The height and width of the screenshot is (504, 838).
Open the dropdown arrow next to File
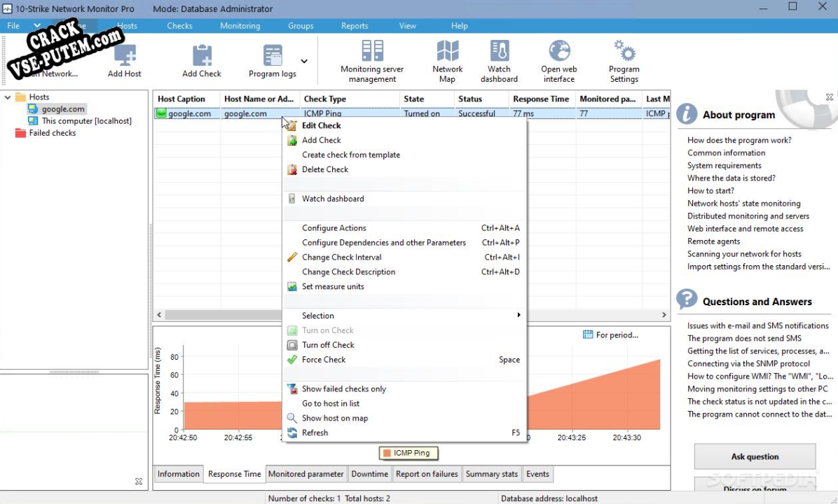[x=37, y=26]
